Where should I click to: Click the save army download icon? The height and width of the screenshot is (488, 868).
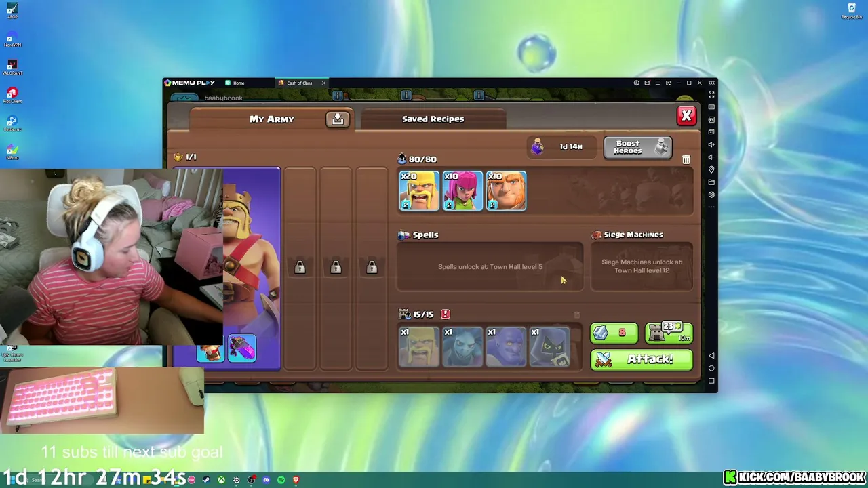pos(338,119)
